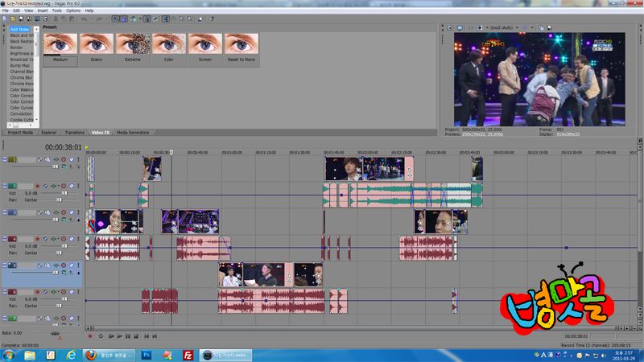Viewport: 644px width, 362px height.
Task: Expand the undo history dropdown arrow
Action: 91,19
